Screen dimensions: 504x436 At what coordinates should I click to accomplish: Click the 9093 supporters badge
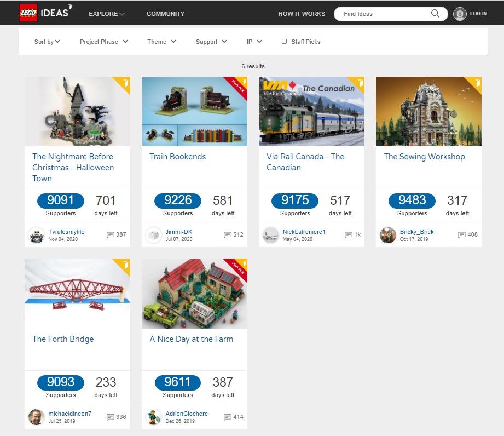click(61, 382)
